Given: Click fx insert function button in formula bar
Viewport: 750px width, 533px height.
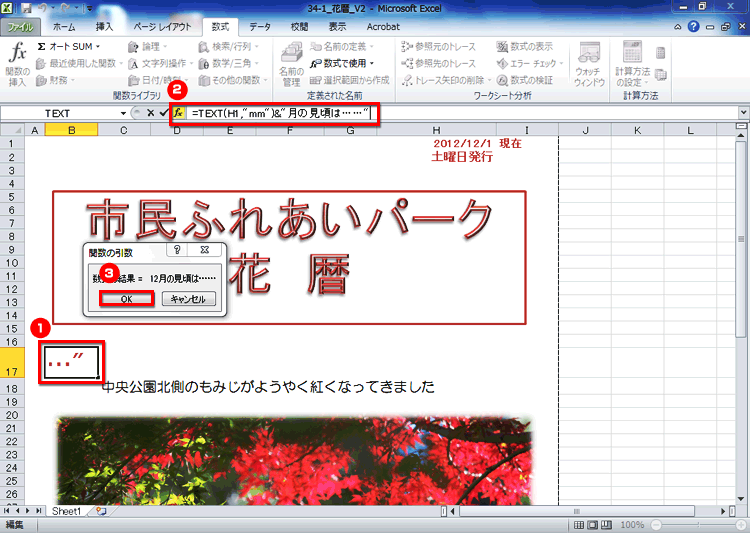Looking at the screenshot, I should [178, 113].
